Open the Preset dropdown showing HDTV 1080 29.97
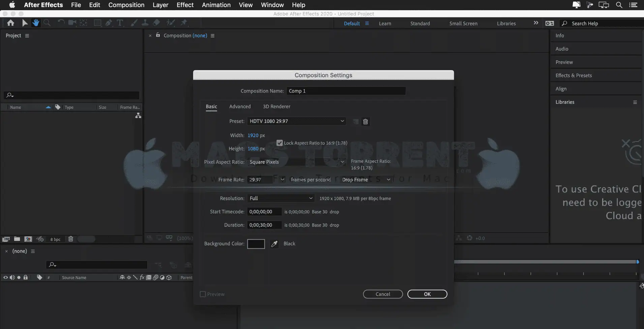This screenshot has width=644, height=329. 297,121
